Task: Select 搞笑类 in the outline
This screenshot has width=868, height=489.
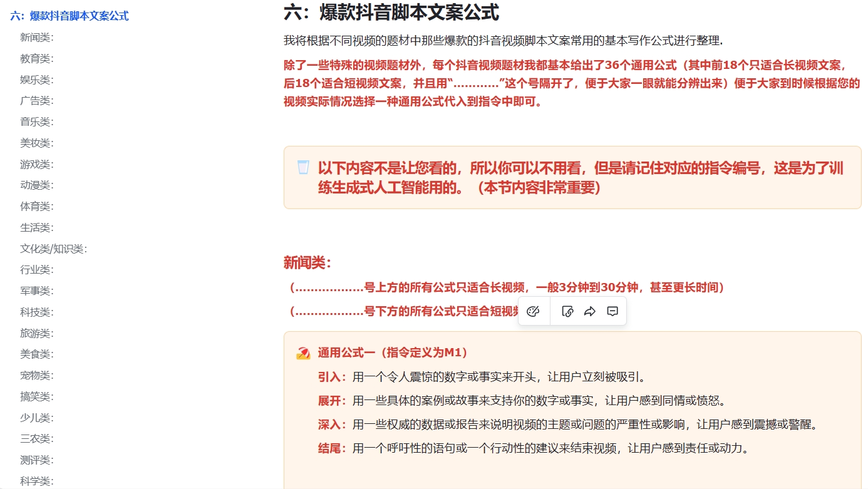Action: [x=37, y=396]
